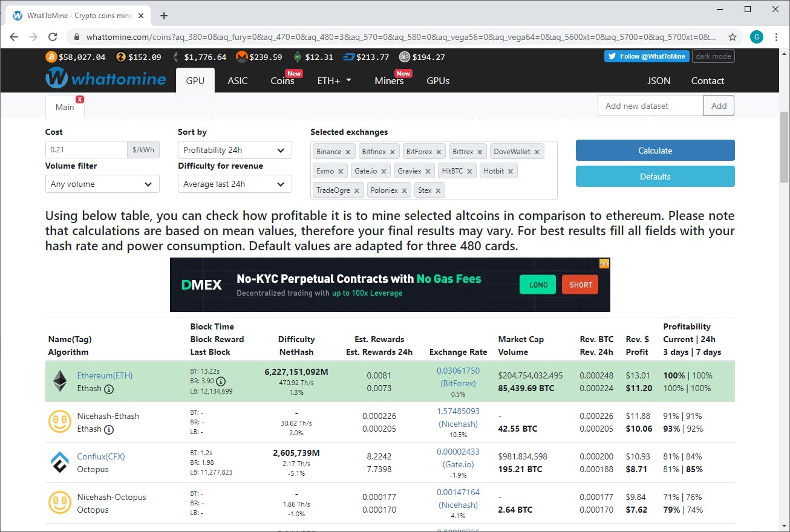Open the Chrome three-dot menu
Screen dimensions: 790x532
(776, 37)
